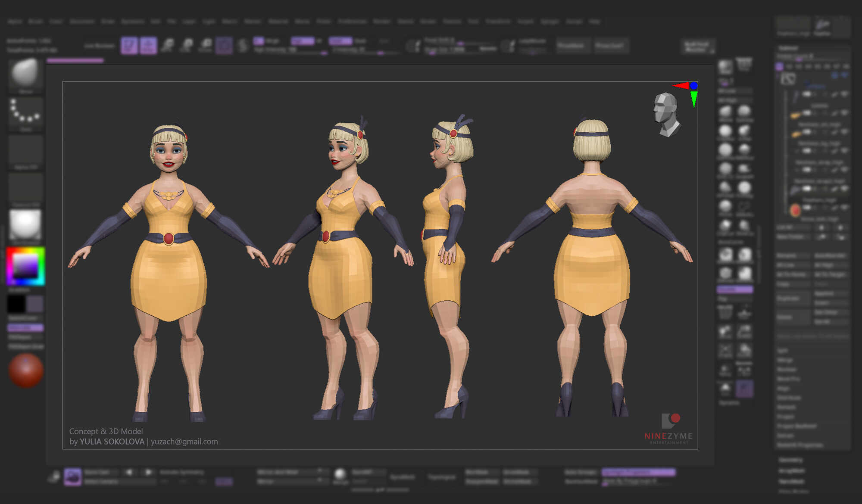Activate the Draw mode button

tap(148, 46)
